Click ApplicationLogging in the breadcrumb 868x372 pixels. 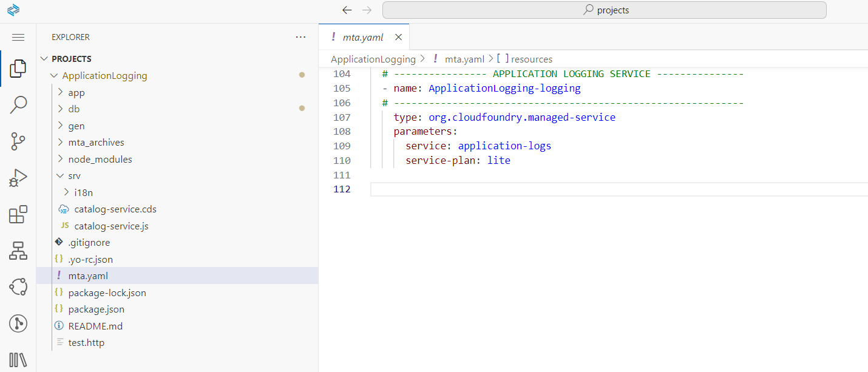pos(373,59)
